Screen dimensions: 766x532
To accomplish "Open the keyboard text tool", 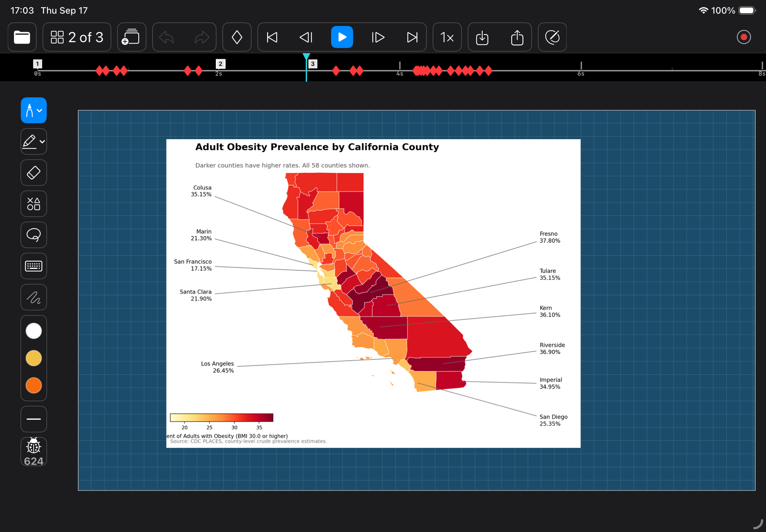I will [x=34, y=266].
